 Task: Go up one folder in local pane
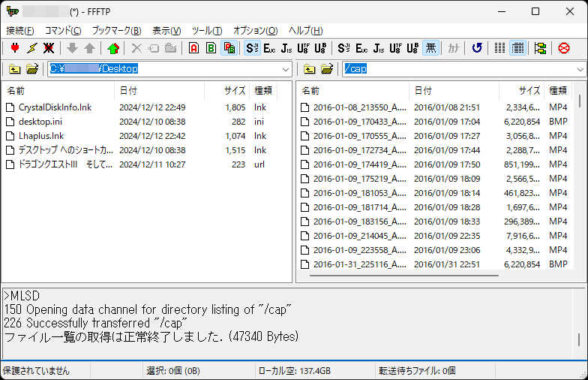[15, 69]
